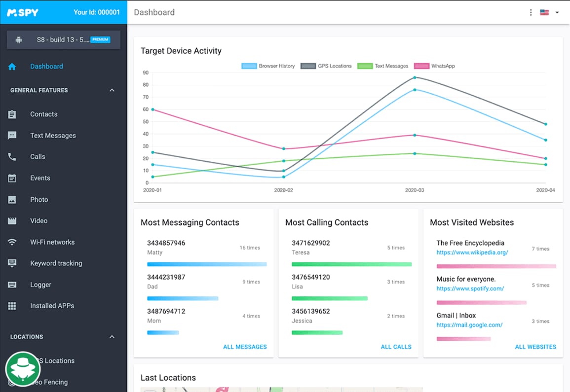Image resolution: width=570 pixels, height=392 pixels.
Task: Toggle WhatsApp series in chart legend
Action: tap(434, 66)
